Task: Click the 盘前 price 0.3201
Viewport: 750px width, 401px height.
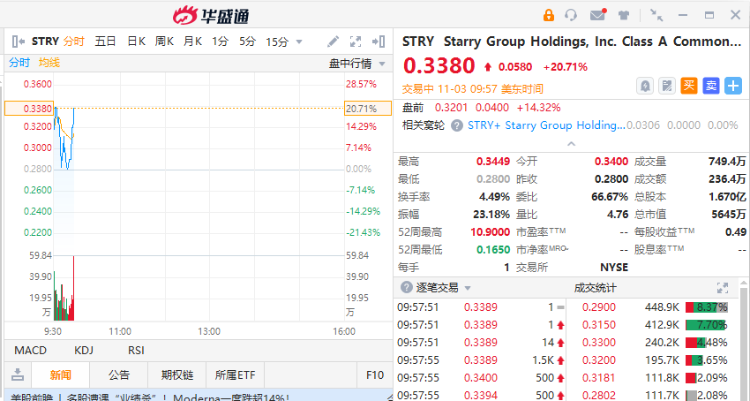Action: pyautogui.click(x=450, y=107)
